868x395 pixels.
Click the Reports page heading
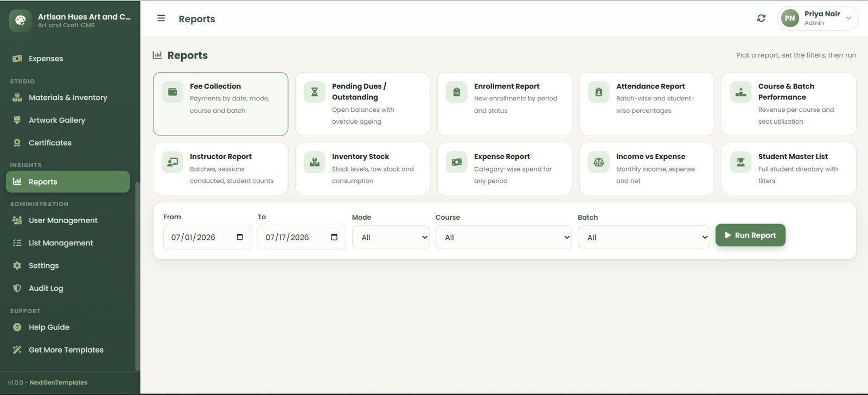(x=187, y=55)
